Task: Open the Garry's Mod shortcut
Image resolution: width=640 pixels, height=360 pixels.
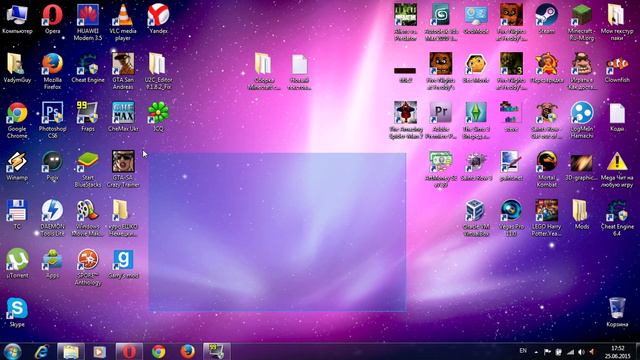Action: [123, 264]
